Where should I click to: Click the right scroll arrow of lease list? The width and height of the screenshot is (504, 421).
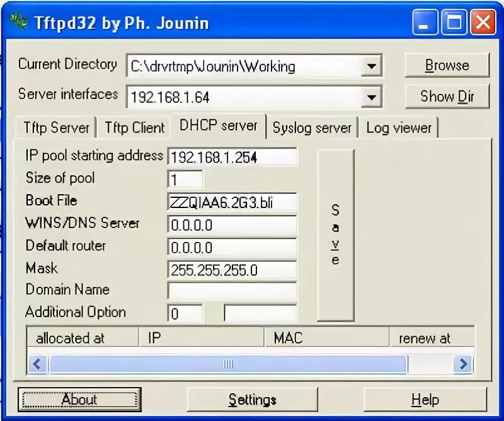[x=463, y=364]
